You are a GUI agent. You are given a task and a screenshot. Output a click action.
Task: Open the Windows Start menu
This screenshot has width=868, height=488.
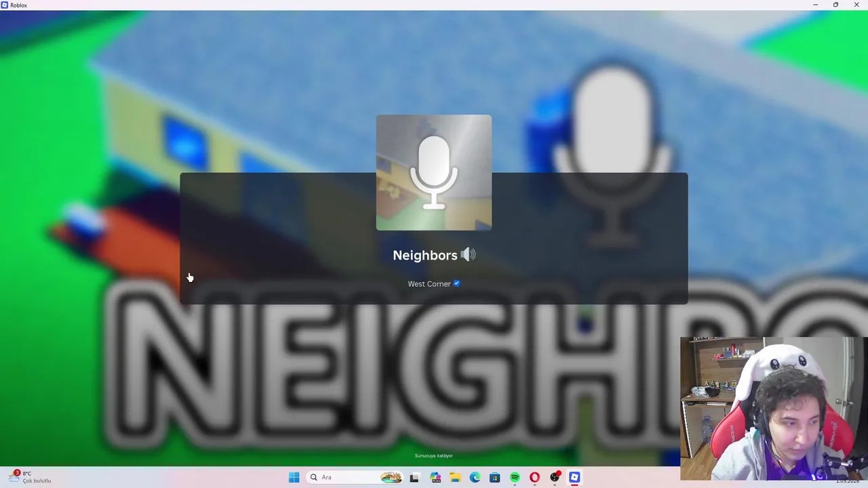click(294, 477)
